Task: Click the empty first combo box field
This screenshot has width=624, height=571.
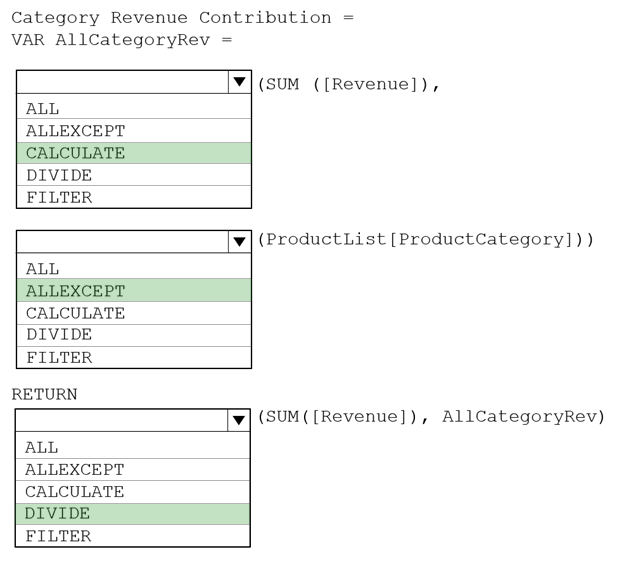Action: click(123, 82)
